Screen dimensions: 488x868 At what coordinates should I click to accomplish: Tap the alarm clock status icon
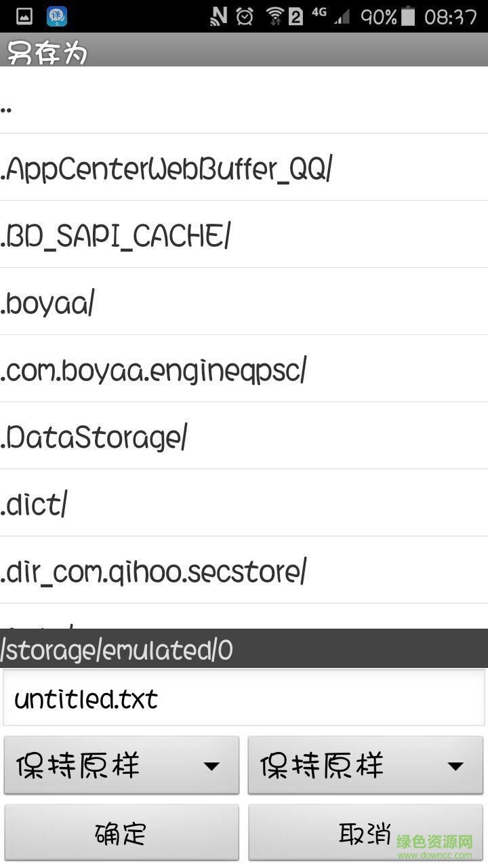[245, 16]
